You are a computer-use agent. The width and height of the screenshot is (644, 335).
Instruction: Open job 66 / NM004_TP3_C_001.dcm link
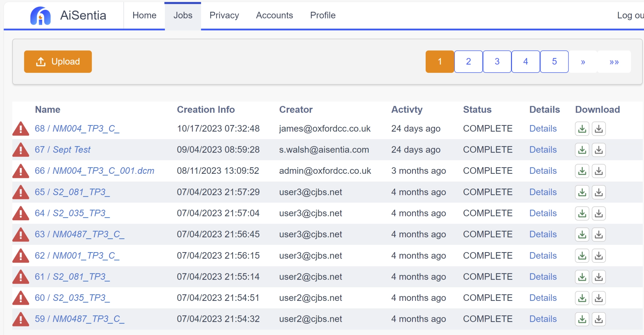pos(94,171)
